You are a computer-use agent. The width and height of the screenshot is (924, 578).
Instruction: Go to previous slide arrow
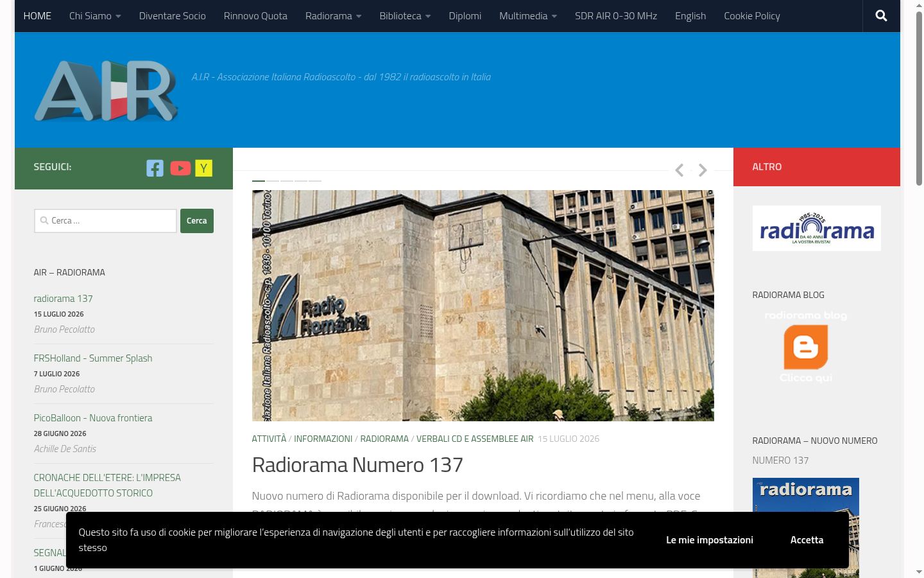pos(680,170)
